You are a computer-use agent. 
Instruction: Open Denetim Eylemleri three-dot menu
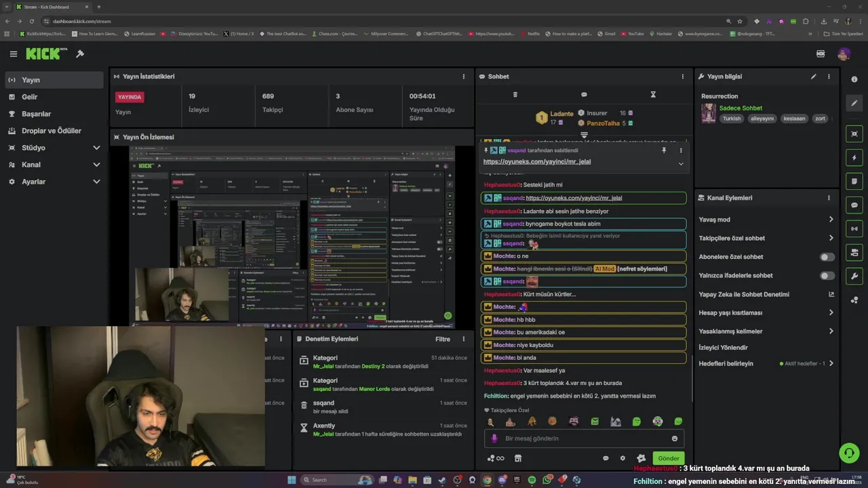tap(464, 339)
